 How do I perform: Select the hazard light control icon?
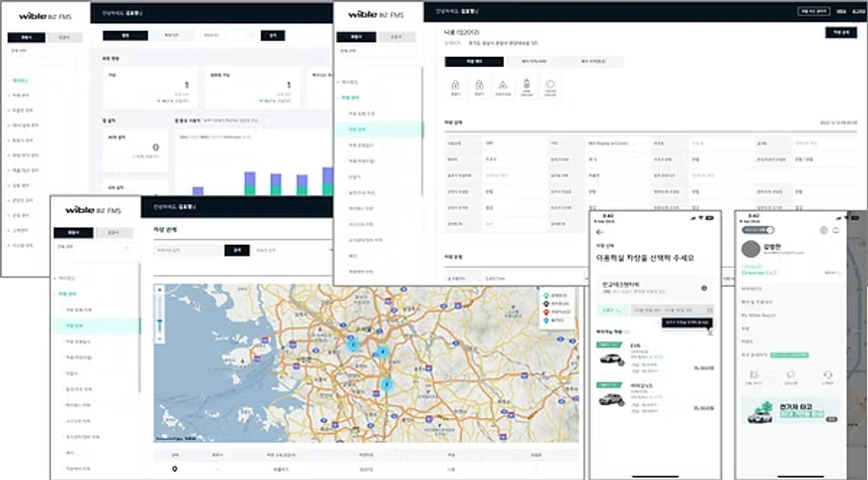coord(503,85)
